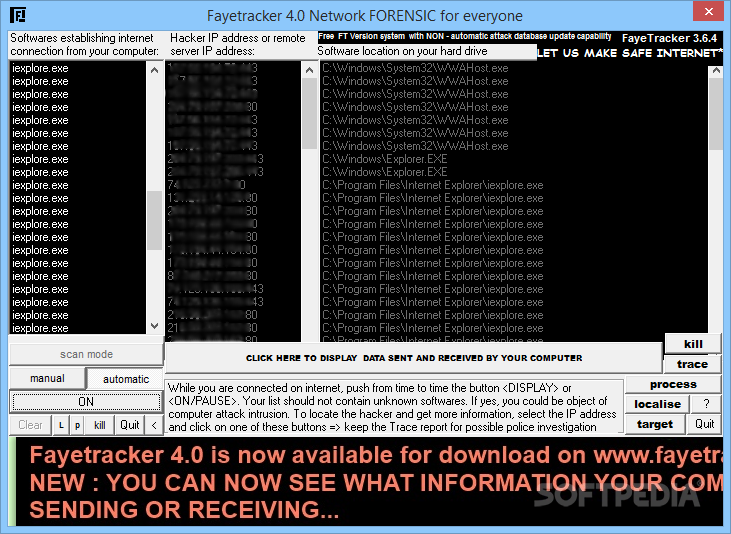Select automatic scan mode
731x534 pixels.
tap(125, 379)
